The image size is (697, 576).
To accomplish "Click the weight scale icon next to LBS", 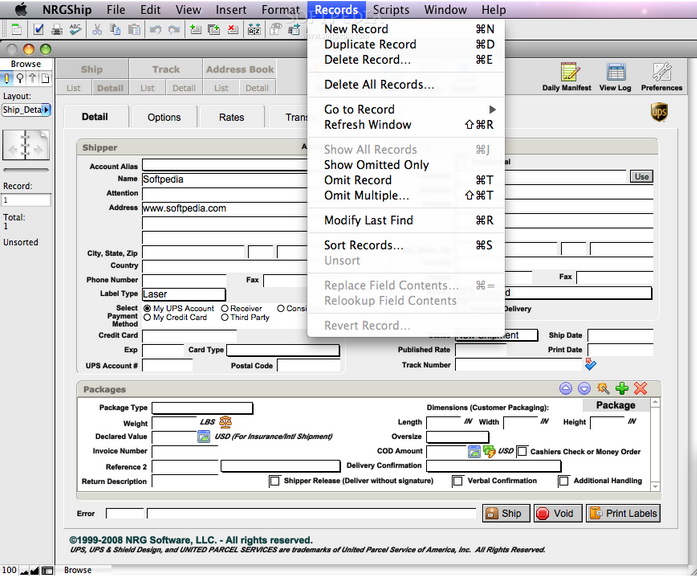I will click(x=225, y=423).
